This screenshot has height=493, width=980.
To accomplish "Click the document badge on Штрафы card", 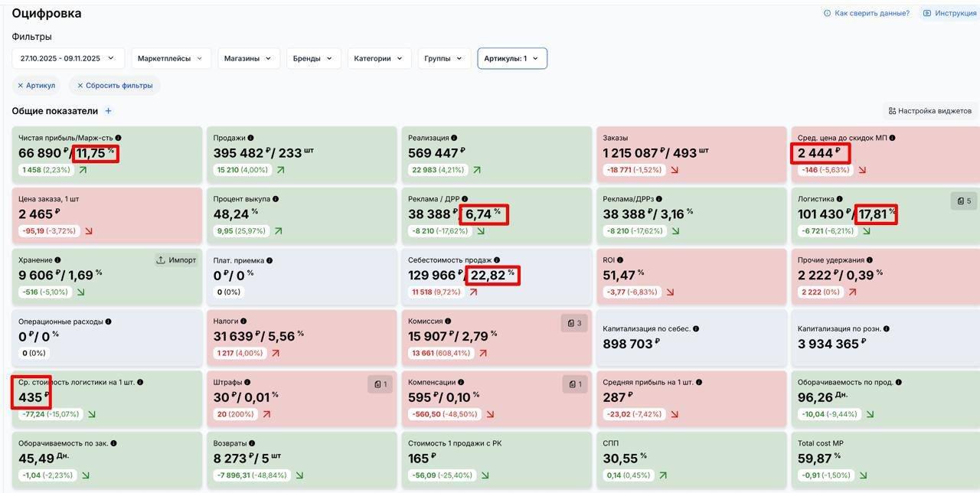I will point(379,384).
